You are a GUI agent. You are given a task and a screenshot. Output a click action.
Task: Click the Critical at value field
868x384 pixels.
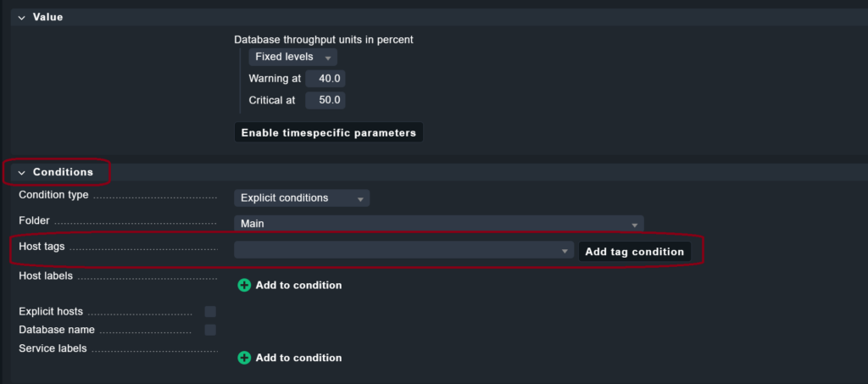(325, 100)
